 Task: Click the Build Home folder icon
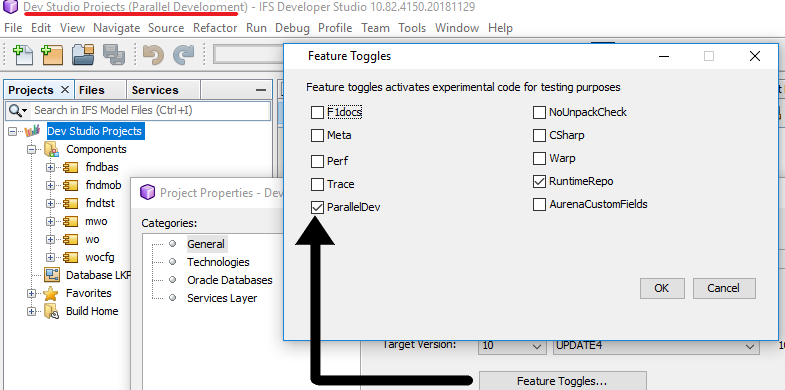52,311
